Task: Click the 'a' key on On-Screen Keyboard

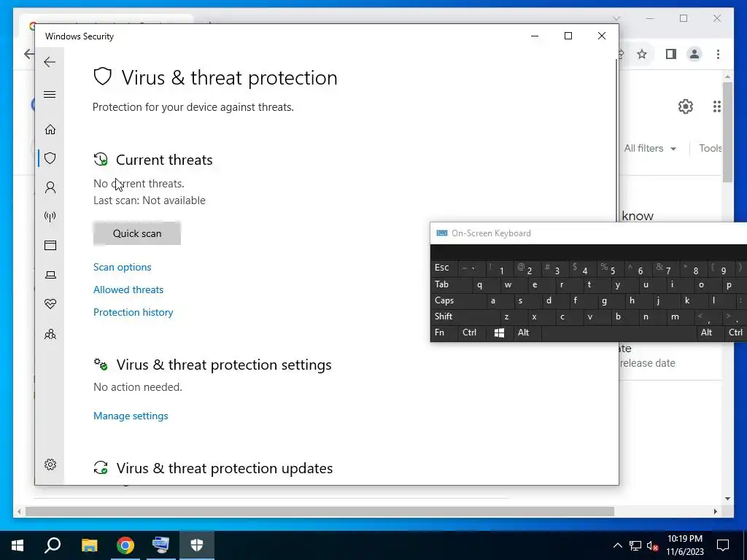Action: (500, 300)
